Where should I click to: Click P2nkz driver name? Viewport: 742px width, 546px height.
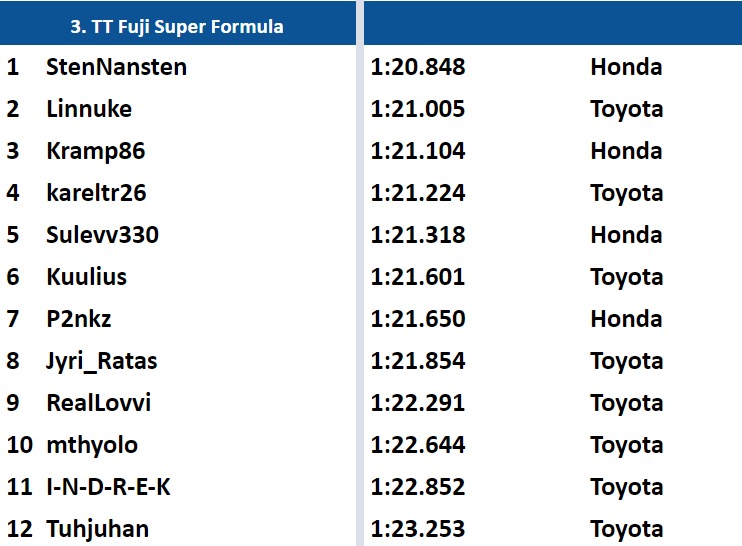(x=80, y=319)
